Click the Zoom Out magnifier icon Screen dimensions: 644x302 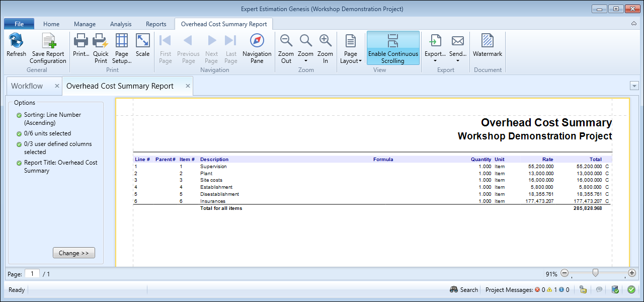click(286, 41)
